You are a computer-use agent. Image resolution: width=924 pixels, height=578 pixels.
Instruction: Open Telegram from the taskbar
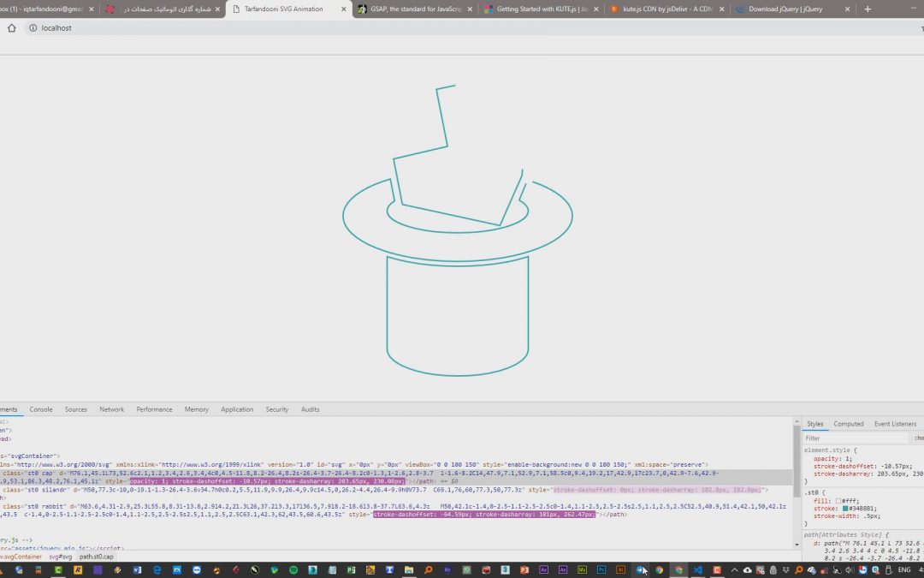tap(640, 569)
